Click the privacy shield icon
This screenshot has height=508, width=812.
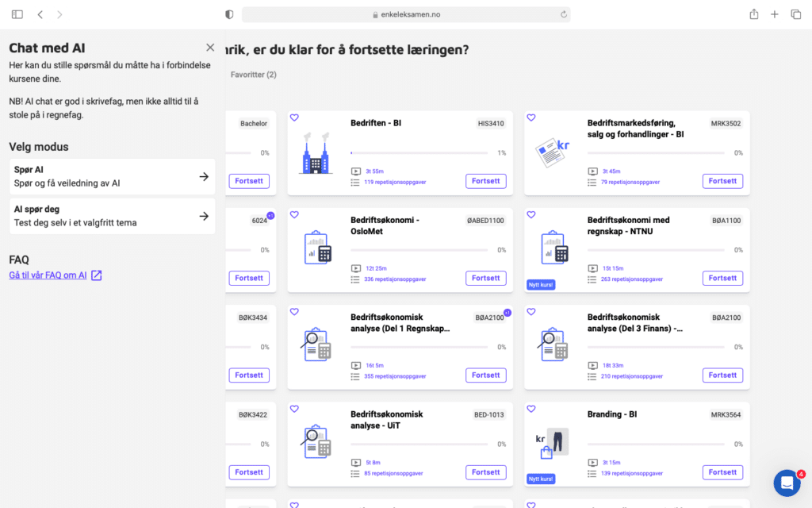(x=230, y=14)
